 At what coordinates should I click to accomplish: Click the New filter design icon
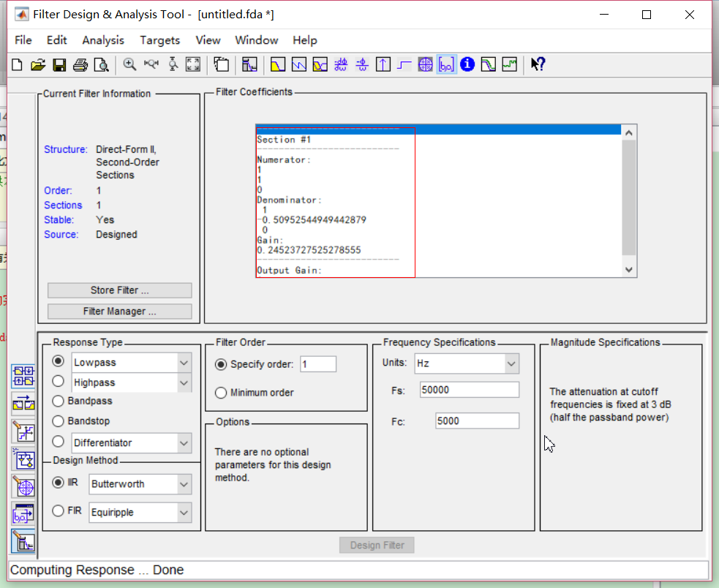[x=17, y=64]
